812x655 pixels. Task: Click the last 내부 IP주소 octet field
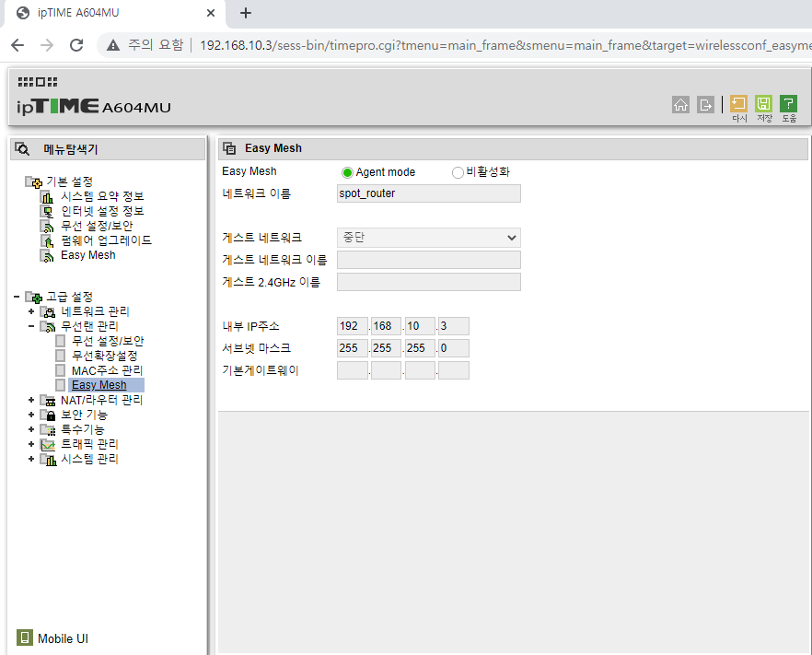pyautogui.click(x=454, y=326)
